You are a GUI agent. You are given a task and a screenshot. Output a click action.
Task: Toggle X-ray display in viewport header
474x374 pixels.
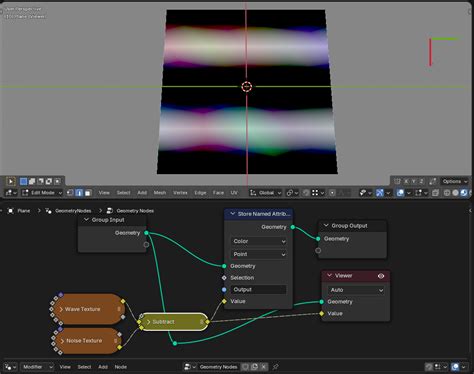click(x=435, y=193)
